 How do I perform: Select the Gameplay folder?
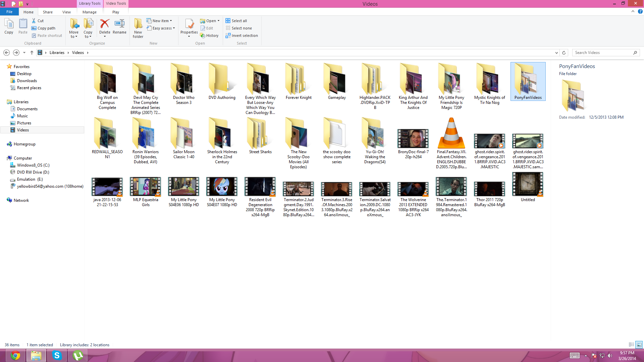(x=337, y=81)
